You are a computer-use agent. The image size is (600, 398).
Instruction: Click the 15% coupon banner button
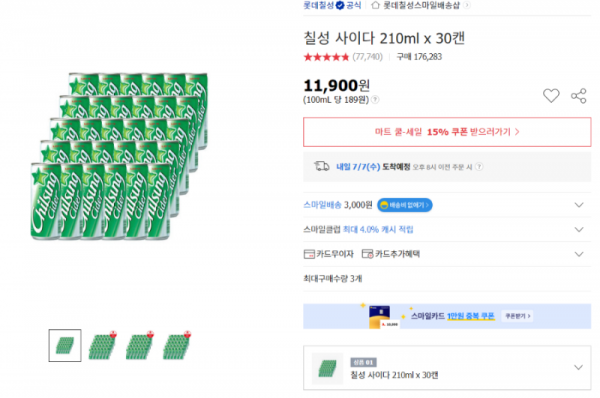447,132
